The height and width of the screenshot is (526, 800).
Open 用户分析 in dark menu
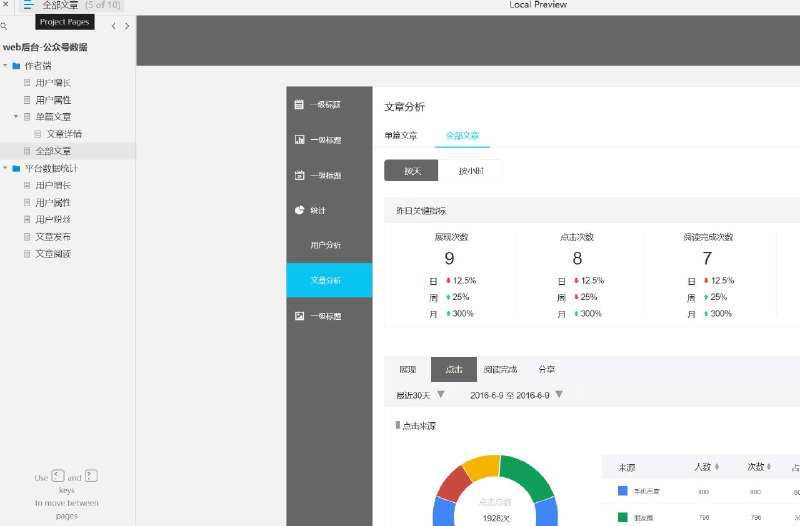(326, 245)
